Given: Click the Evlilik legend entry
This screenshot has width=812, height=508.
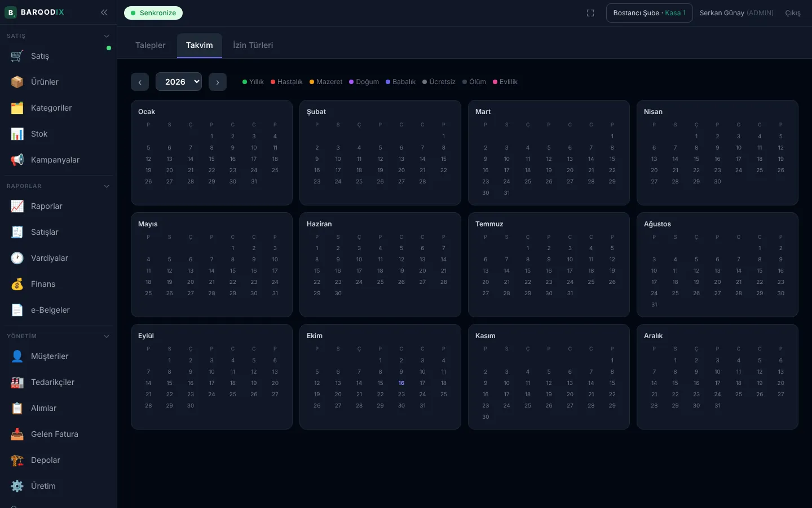Looking at the screenshot, I should pos(505,82).
